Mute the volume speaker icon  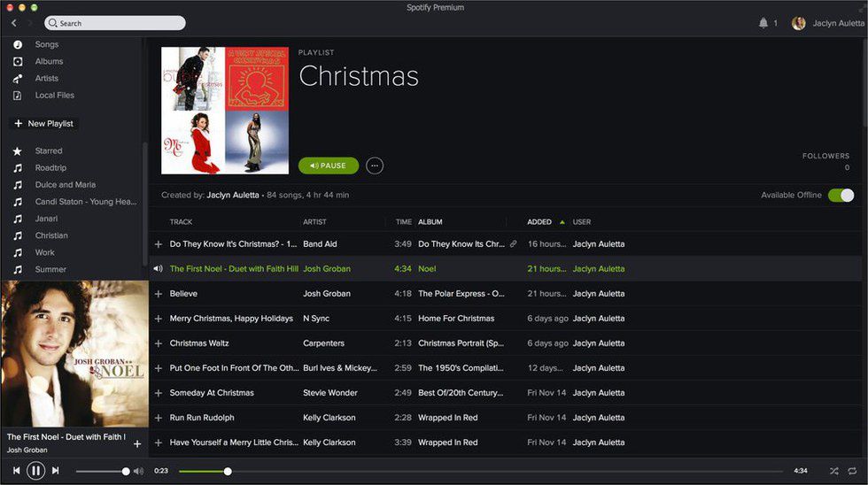point(138,471)
